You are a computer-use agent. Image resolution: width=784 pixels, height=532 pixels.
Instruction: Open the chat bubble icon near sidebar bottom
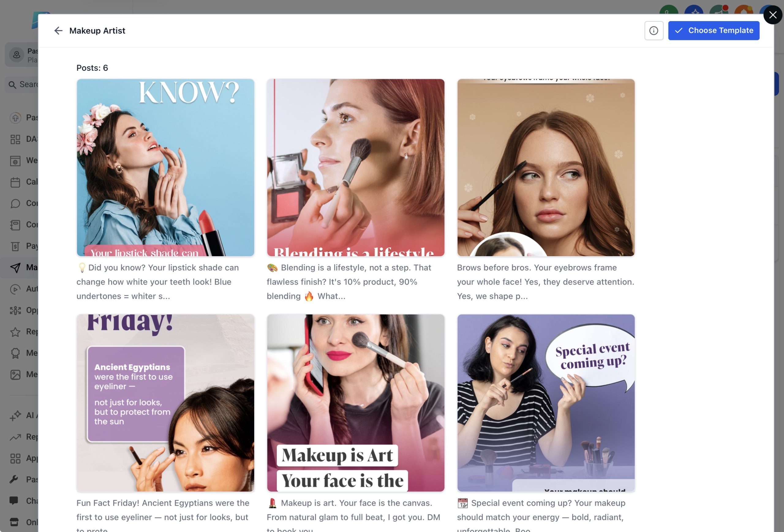pos(14,501)
